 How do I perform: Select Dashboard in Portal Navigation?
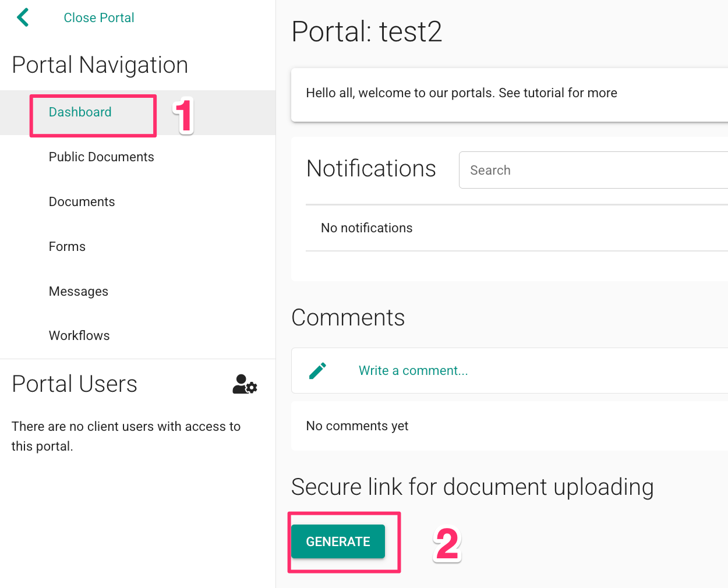click(x=80, y=112)
